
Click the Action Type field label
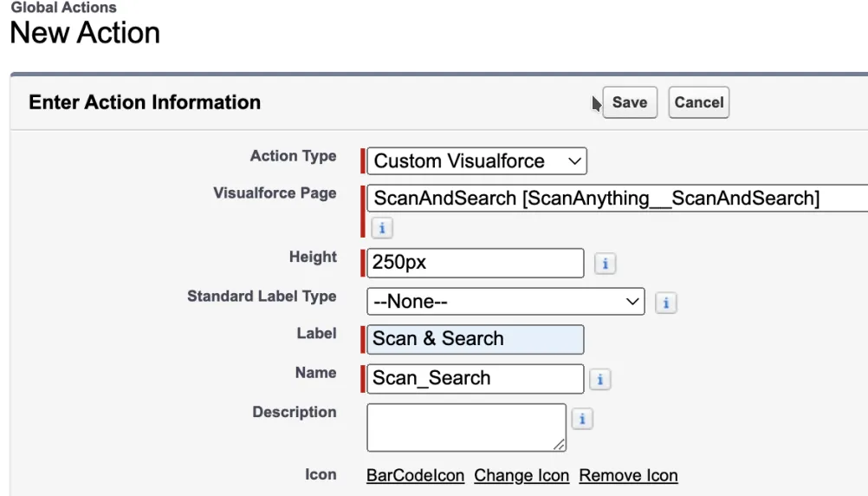point(293,156)
